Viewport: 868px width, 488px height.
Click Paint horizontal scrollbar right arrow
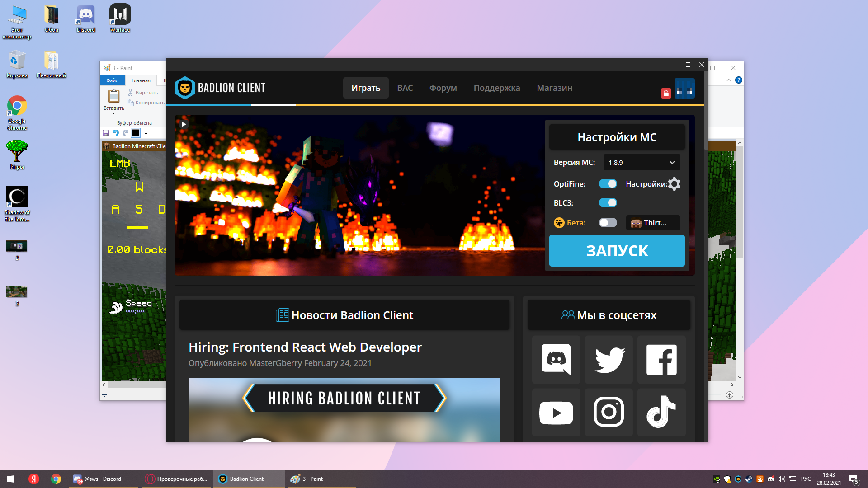(732, 385)
